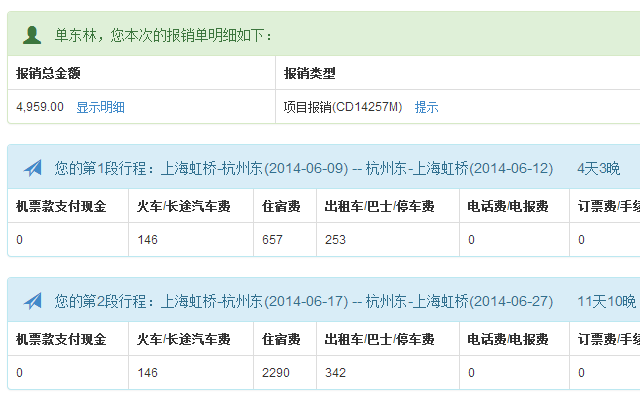Click the 11天10晚 duration label
This screenshot has height=400, width=640.
pos(607,301)
